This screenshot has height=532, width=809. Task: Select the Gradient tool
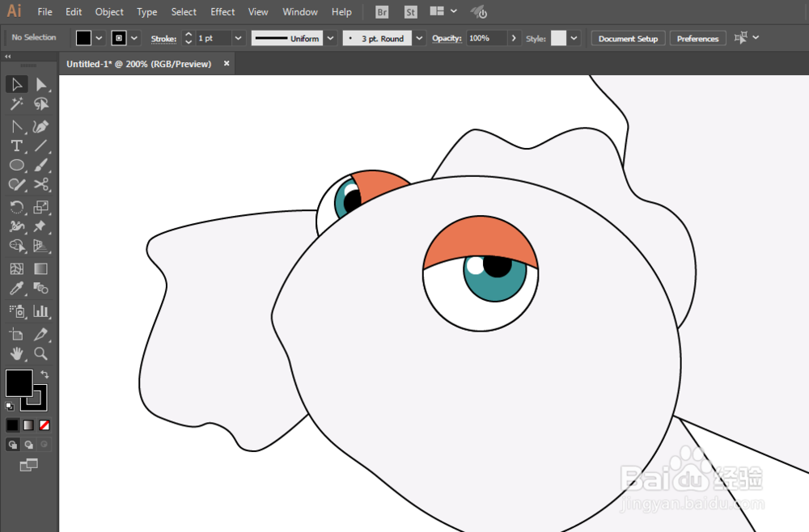(x=40, y=268)
